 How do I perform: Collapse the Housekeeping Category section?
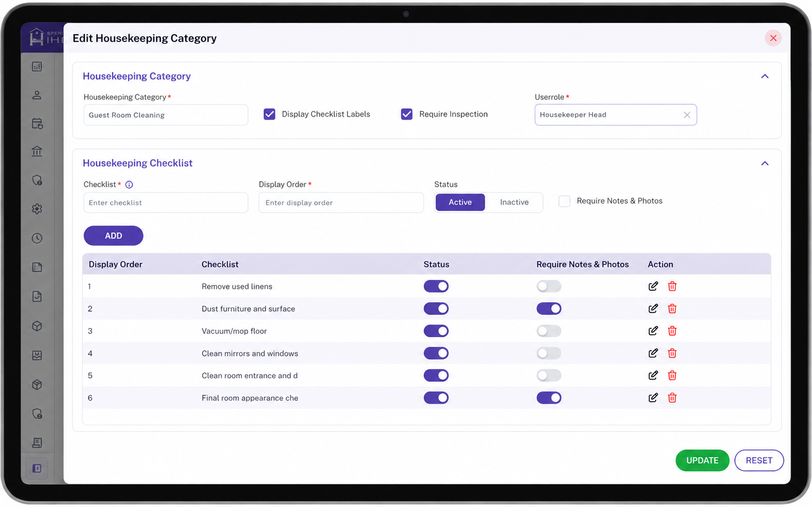tap(764, 76)
